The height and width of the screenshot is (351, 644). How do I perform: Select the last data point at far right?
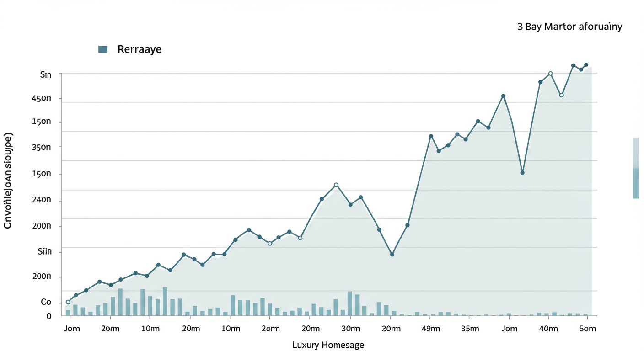(586, 65)
